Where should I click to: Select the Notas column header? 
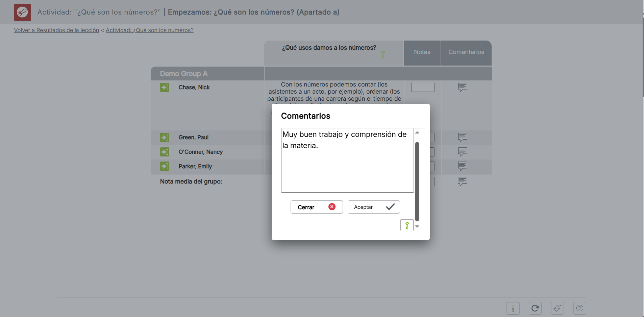422,52
